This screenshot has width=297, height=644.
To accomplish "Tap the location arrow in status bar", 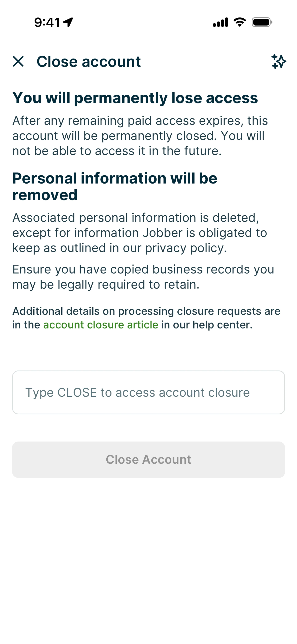I will click(68, 22).
